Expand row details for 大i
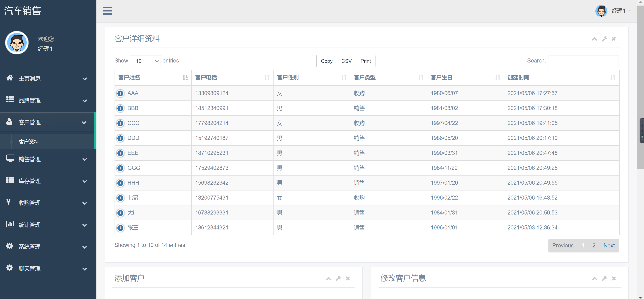Viewport: 644px width, 299px height. (x=120, y=213)
